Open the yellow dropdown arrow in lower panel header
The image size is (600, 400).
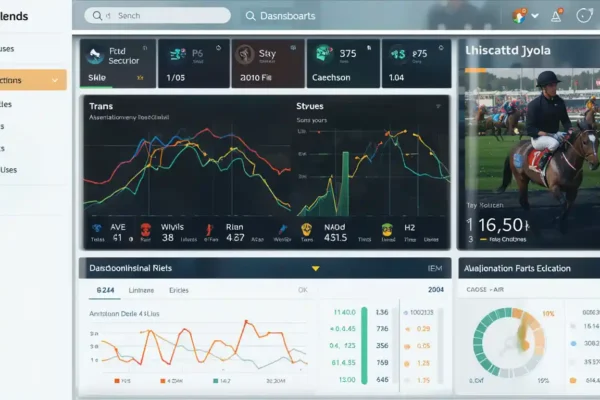[316, 268]
